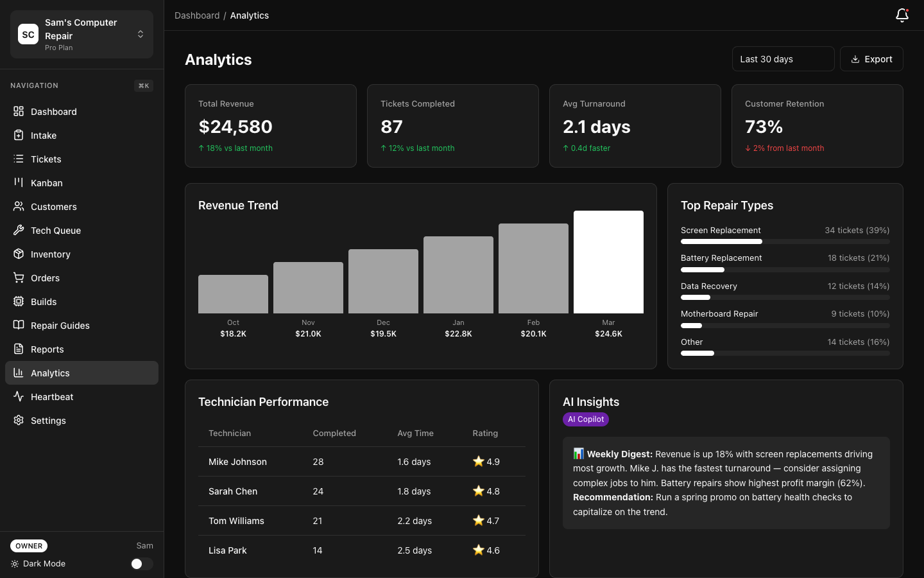Image resolution: width=924 pixels, height=578 pixels.
Task: Open the Last 30 days date filter
Action: pos(783,58)
